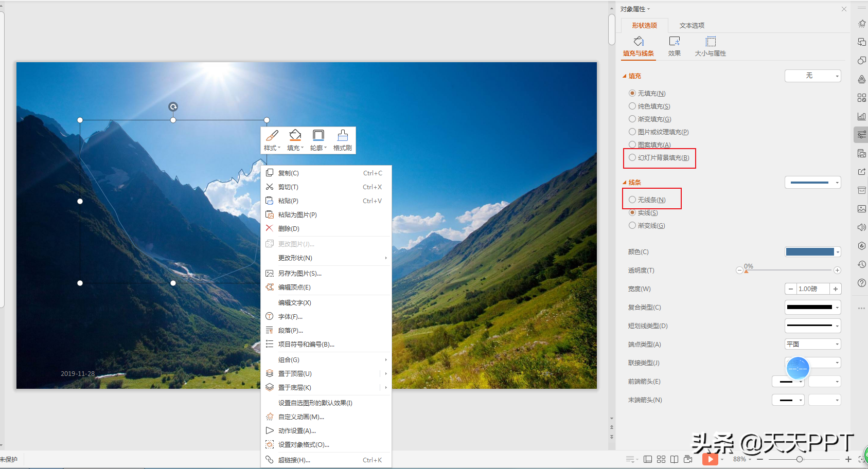Click the sliders properties icon in right sidebar

click(x=861, y=135)
